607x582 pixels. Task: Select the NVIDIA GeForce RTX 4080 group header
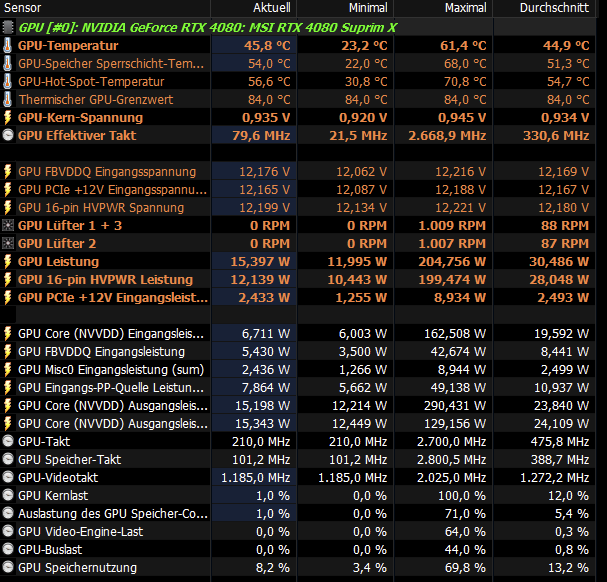click(x=208, y=27)
